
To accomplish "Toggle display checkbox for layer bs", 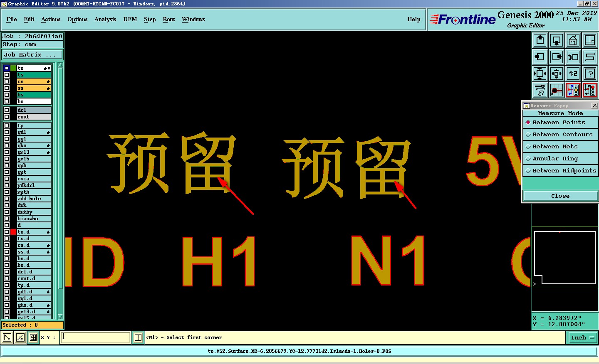I will coord(7,95).
